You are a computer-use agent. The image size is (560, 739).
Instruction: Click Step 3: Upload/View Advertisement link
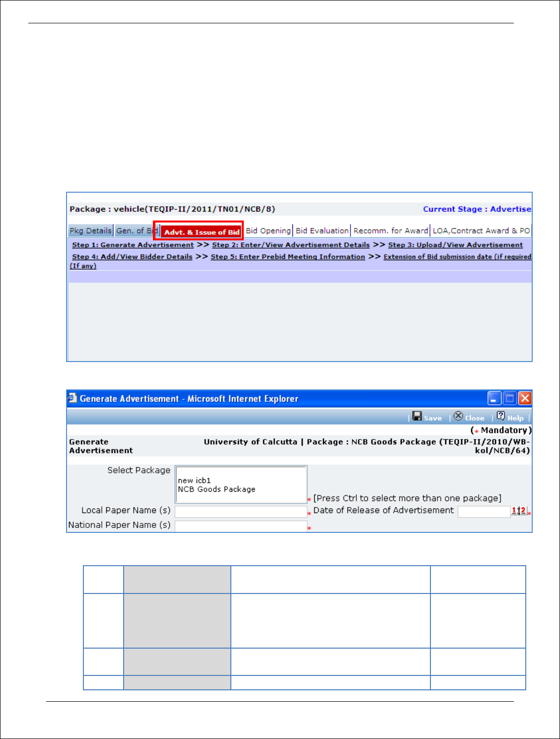click(455, 245)
